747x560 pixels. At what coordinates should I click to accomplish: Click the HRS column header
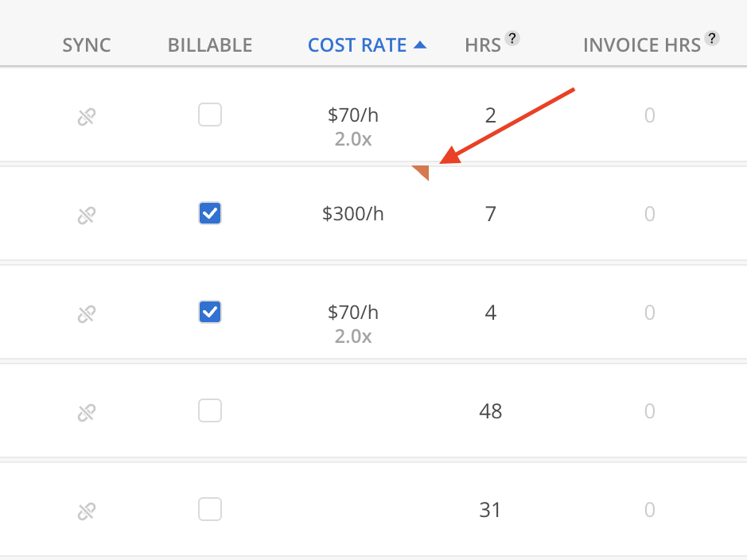click(483, 45)
